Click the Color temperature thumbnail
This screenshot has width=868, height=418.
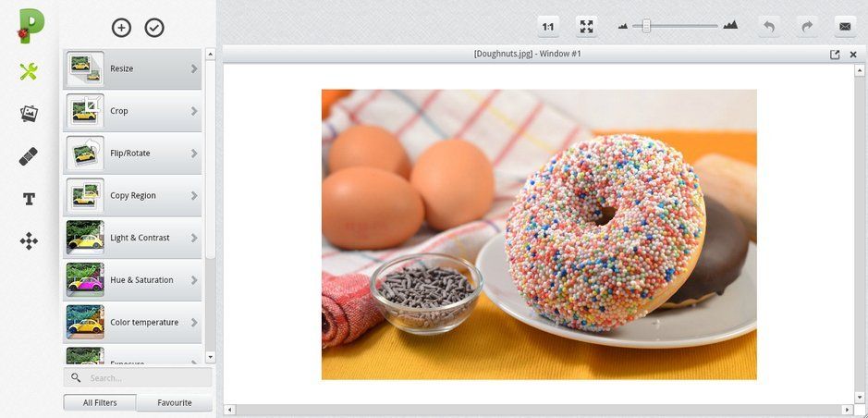85,322
